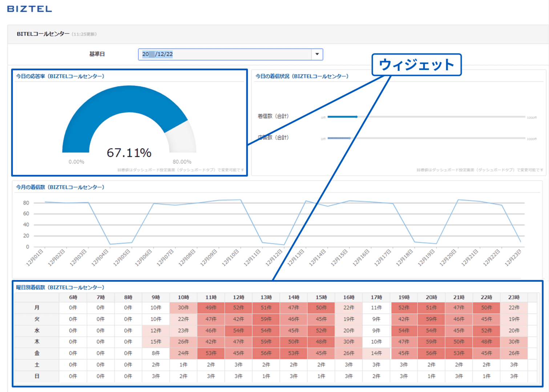
Task: Click the 日 row header in heatmap
Action: coord(37,376)
